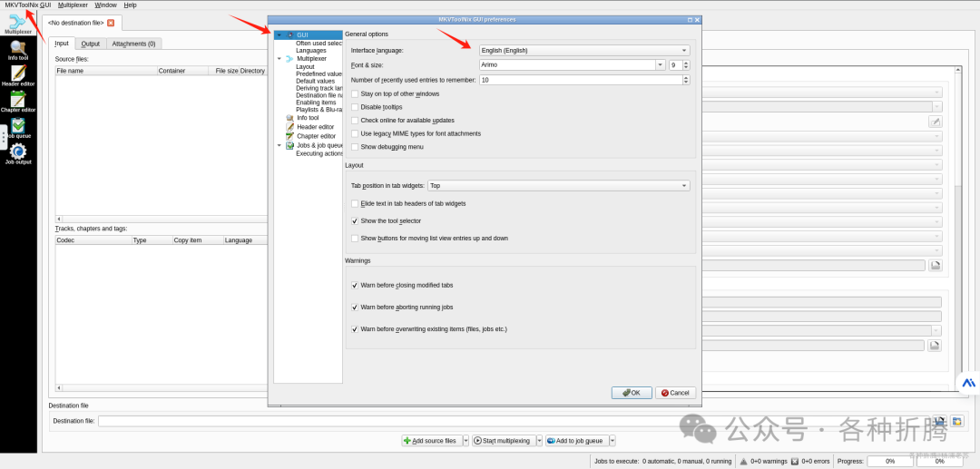980x469 pixels.
Task: Click the errors icon in the status bar
Action: tap(794, 462)
